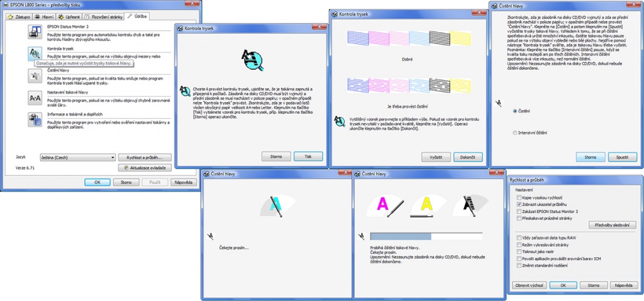Open Nastavení tiskové hlavy alignment icon
The image size is (644, 301).
point(35,98)
